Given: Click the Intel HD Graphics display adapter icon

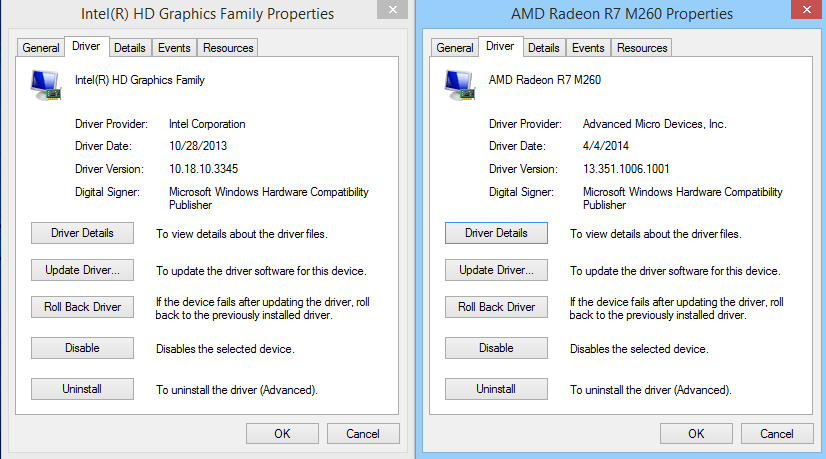Looking at the screenshot, I should (x=46, y=85).
